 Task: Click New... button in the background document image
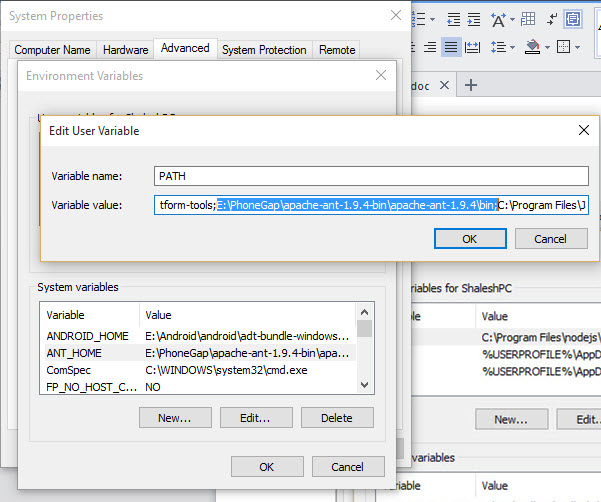click(512, 419)
